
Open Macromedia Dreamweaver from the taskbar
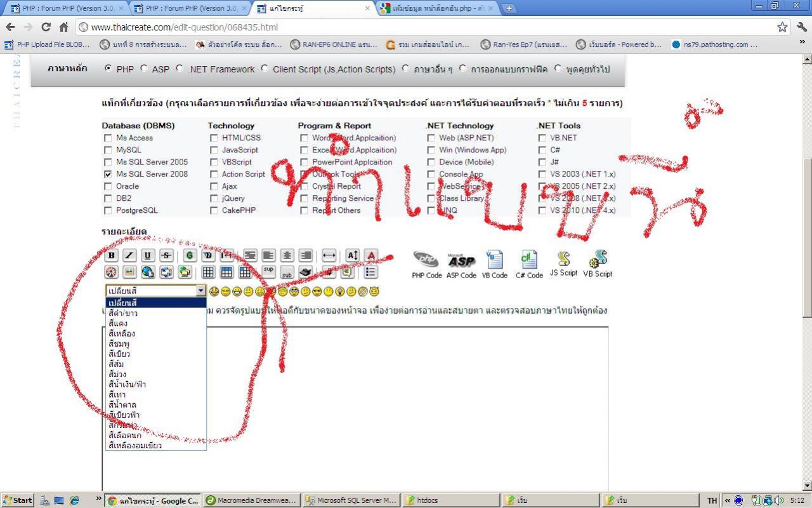[x=251, y=500]
